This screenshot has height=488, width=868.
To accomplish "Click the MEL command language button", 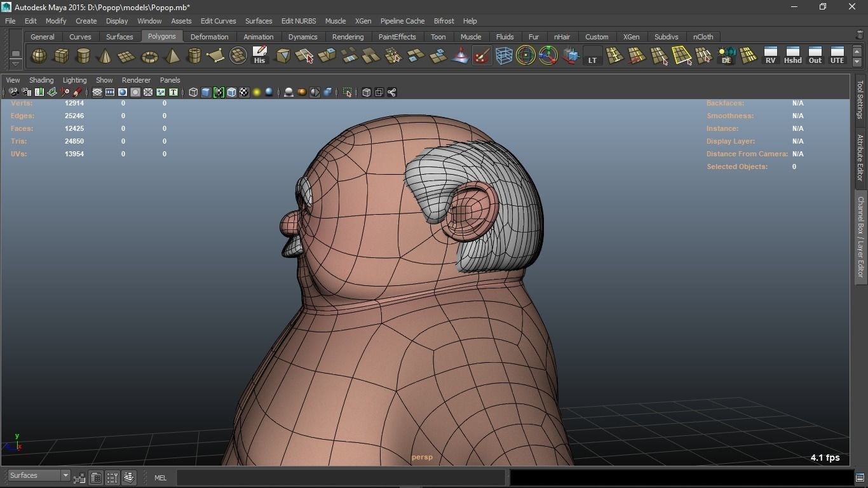I will [160, 478].
